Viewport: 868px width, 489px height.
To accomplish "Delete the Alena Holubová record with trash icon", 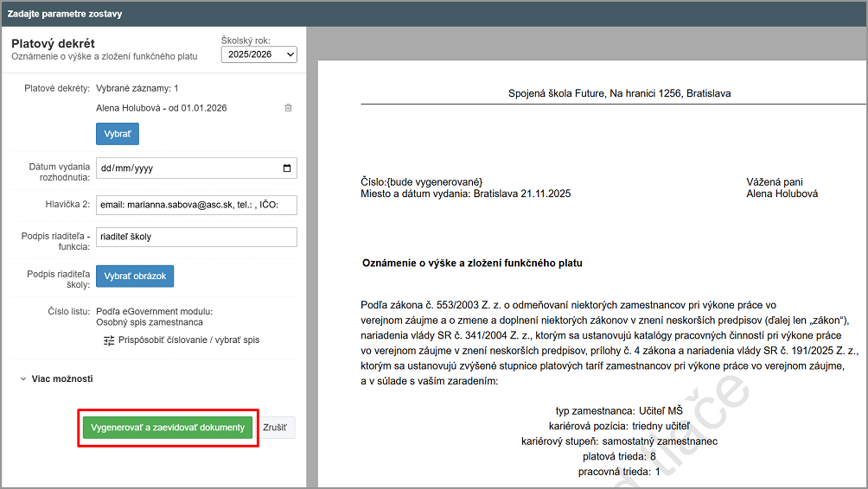I will 288,108.
